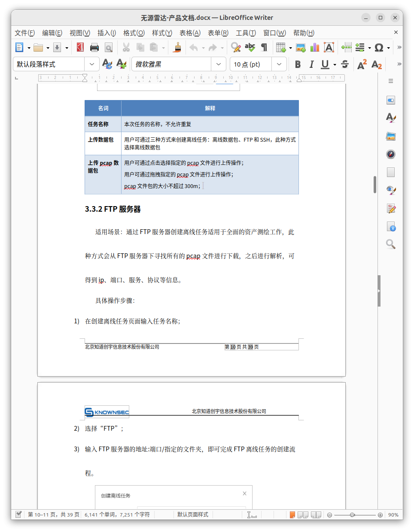This screenshot has width=414, height=532.
Task: Insert an image from toolbar
Action: (x=301, y=47)
